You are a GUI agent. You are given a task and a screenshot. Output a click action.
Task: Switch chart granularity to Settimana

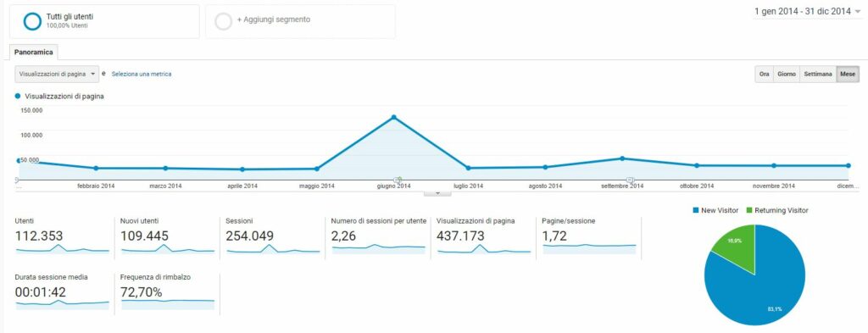click(818, 74)
